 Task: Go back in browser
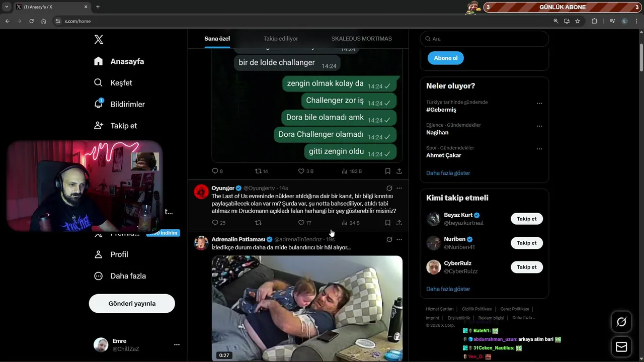pyautogui.click(x=7, y=21)
